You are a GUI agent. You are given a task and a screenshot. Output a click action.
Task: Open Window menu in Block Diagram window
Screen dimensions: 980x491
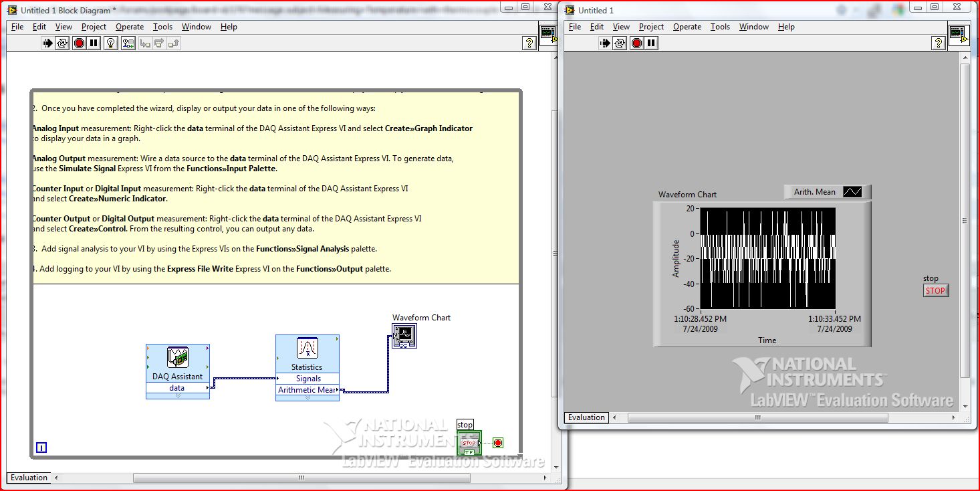[x=197, y=27]
